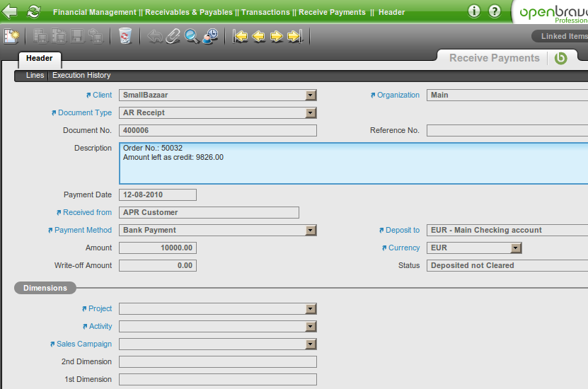The height and width of the screenshot is (389, 588).
Task: Switch to the Lines tab
Action: coord(35,76)
